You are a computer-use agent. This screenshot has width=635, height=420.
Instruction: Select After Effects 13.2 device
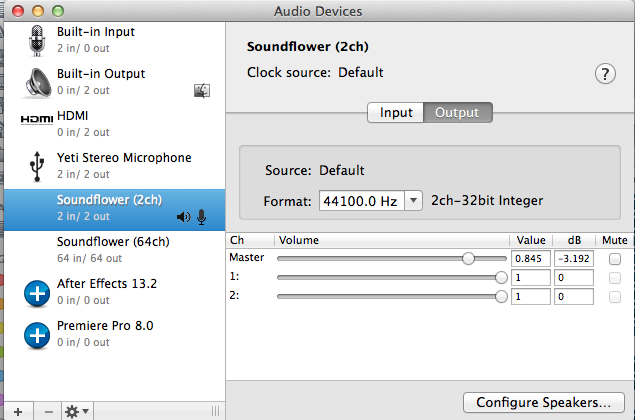point(115,292)
